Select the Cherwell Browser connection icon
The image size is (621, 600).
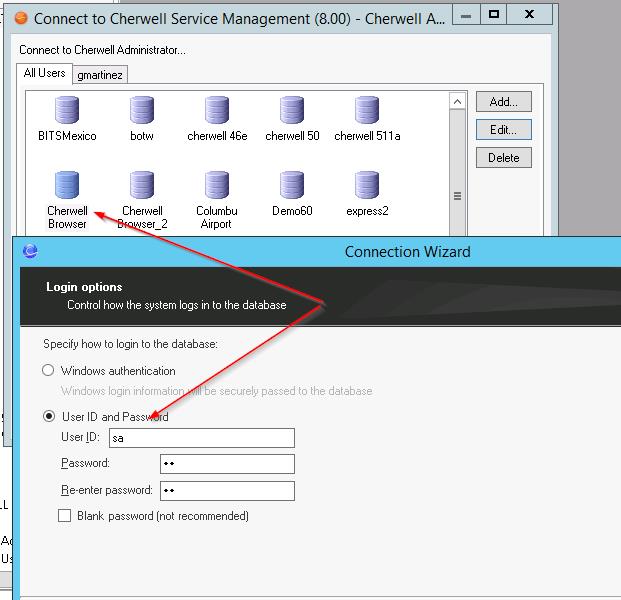click(x=67, y=186)
